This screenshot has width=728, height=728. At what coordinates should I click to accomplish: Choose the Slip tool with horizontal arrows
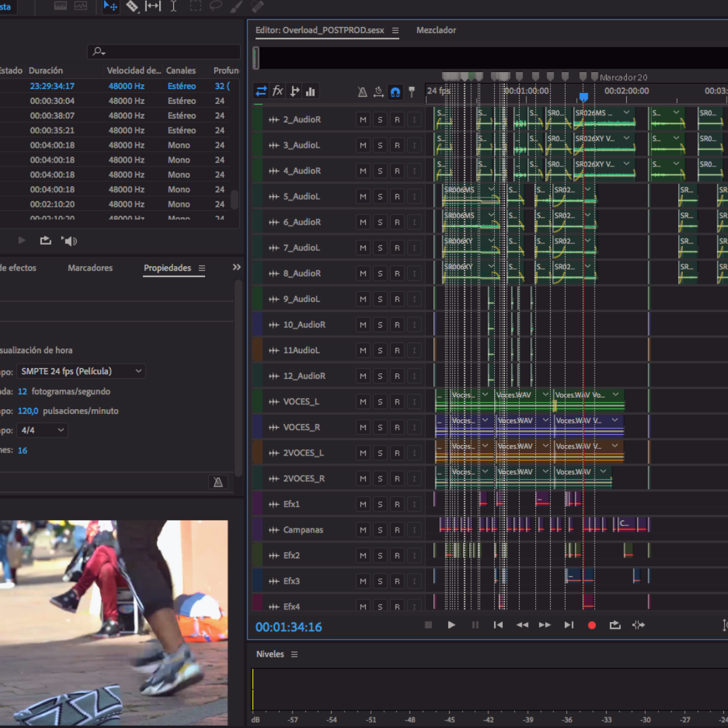tap(153, 7)
